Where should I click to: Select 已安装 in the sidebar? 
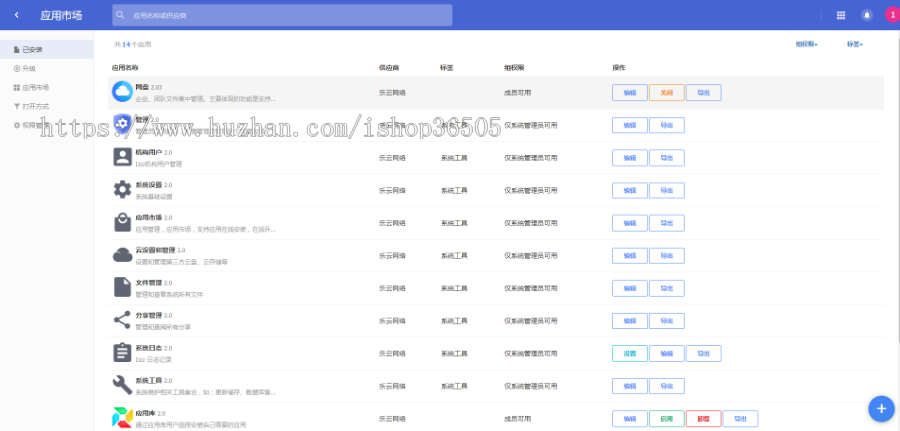click(32, 49)
